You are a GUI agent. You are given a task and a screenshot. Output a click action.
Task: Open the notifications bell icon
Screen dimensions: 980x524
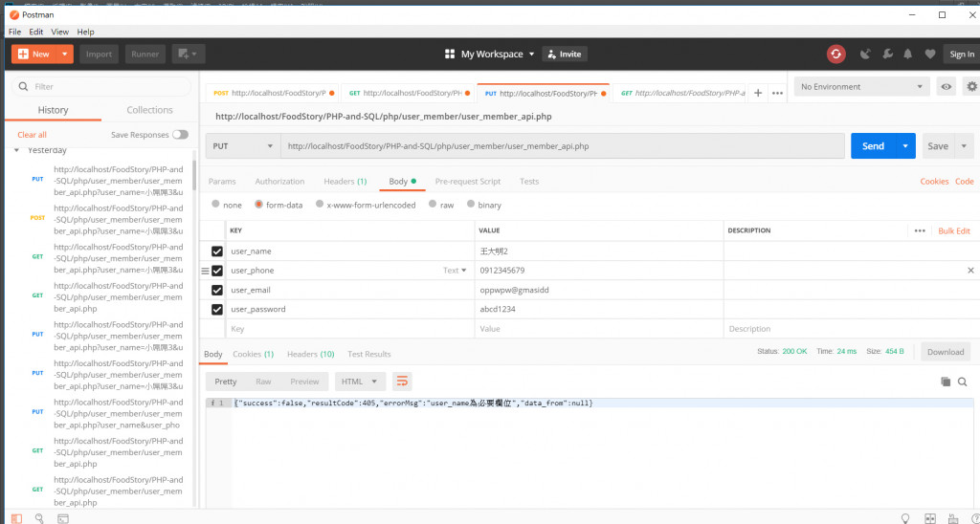[907, 55]
